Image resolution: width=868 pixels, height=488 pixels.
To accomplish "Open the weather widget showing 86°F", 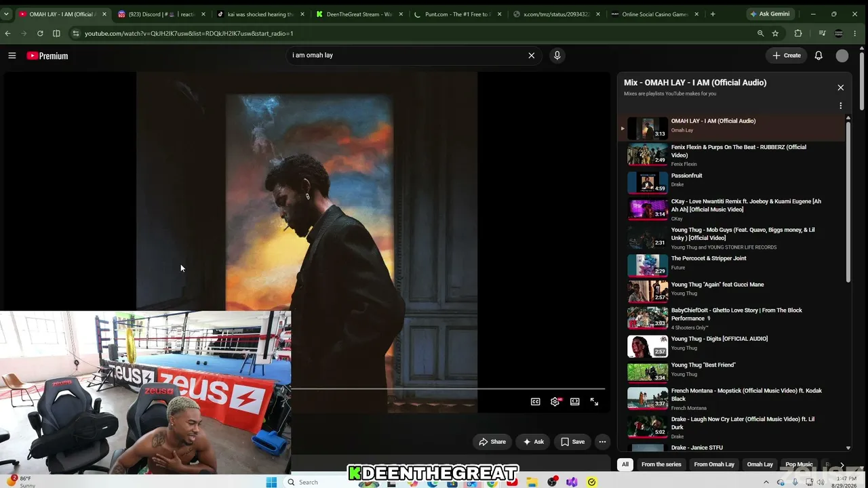I will [20, 482].
